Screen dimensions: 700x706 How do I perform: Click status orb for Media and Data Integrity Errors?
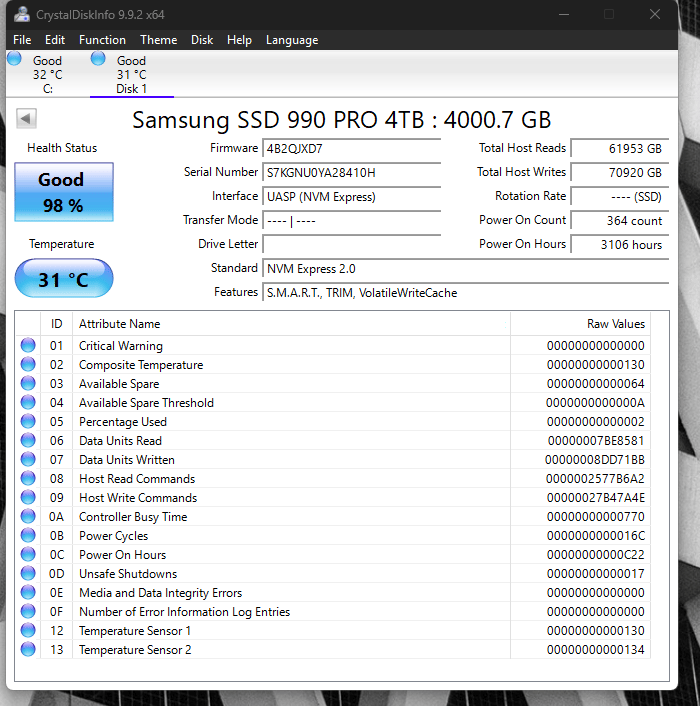[28, 592]
